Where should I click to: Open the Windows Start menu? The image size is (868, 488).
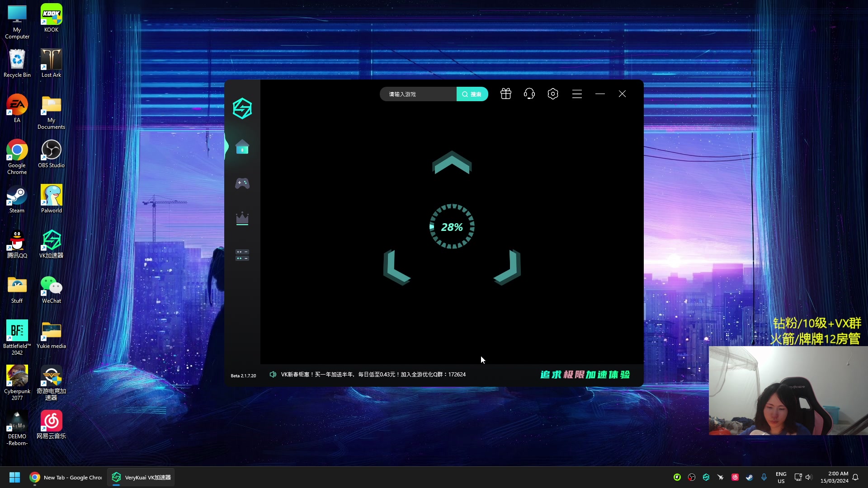tap(14, 478)
